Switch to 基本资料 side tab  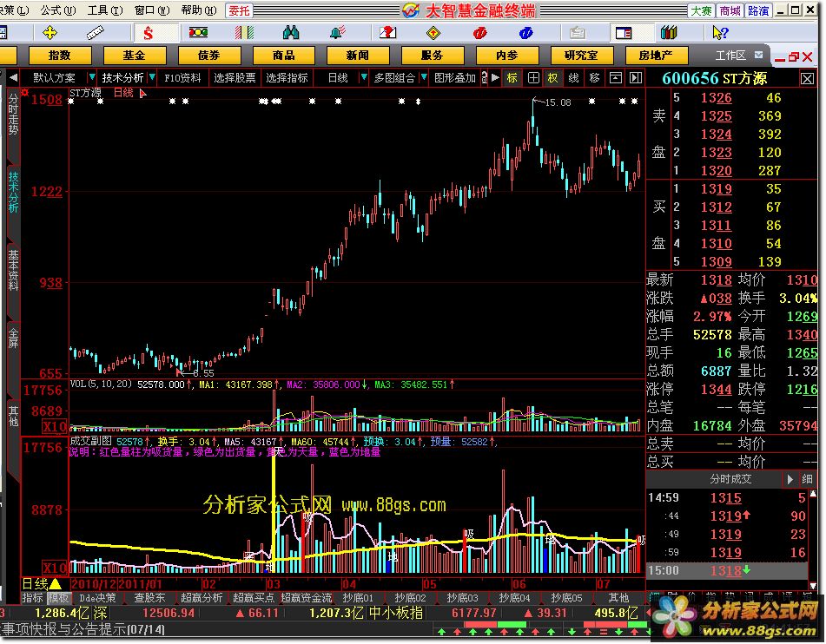click(x=13, y=271)
